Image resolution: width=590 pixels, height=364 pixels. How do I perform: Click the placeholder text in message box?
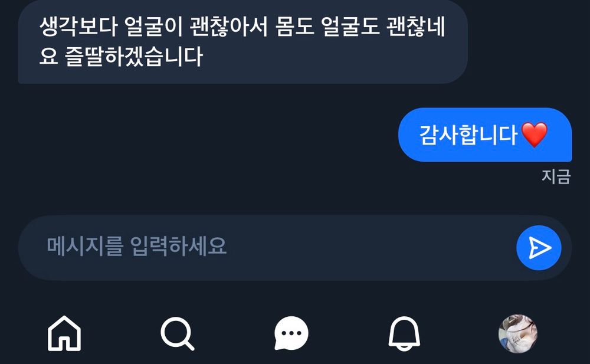(x=137, y=246)
